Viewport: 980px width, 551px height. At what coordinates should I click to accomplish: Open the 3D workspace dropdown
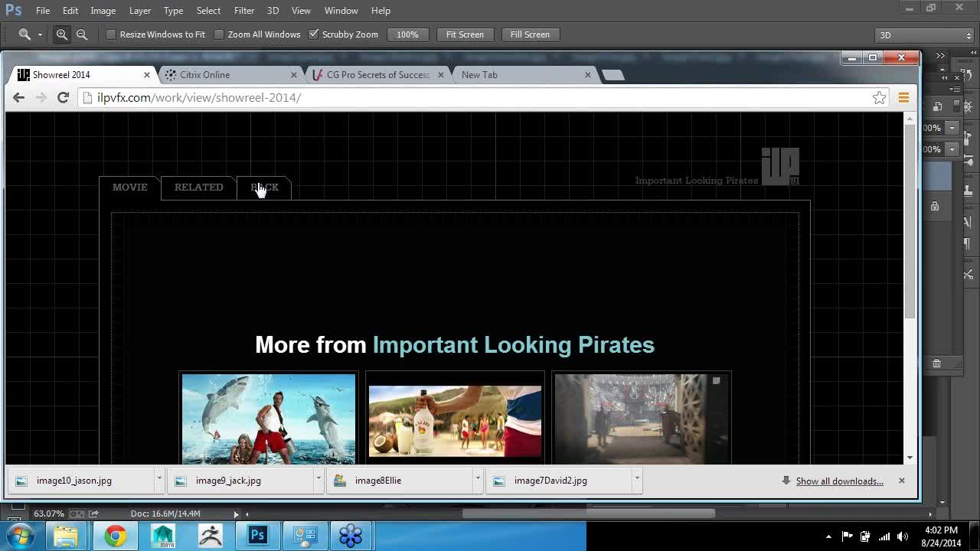pyautogui.click(x=925, y=35)
